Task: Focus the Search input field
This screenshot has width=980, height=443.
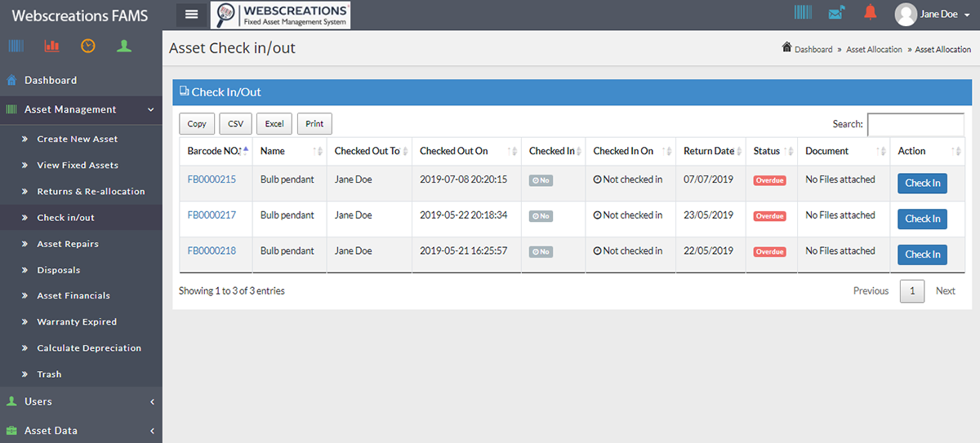Action: 915,125
